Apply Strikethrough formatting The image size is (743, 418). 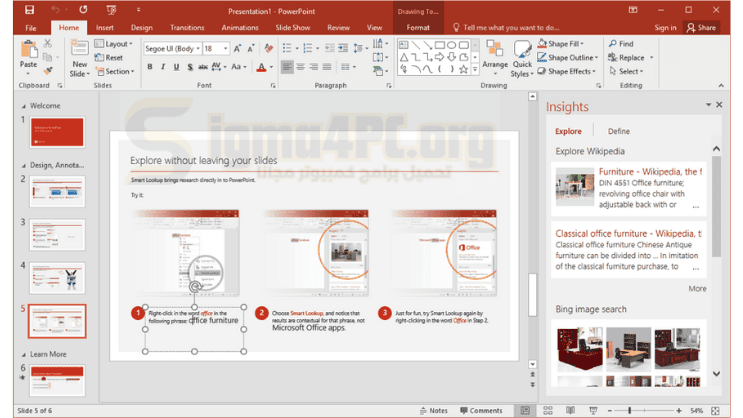tap(203, 67)
